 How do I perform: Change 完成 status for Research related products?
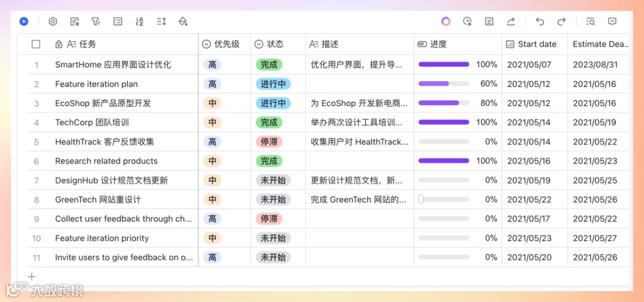tap(269, 161)
